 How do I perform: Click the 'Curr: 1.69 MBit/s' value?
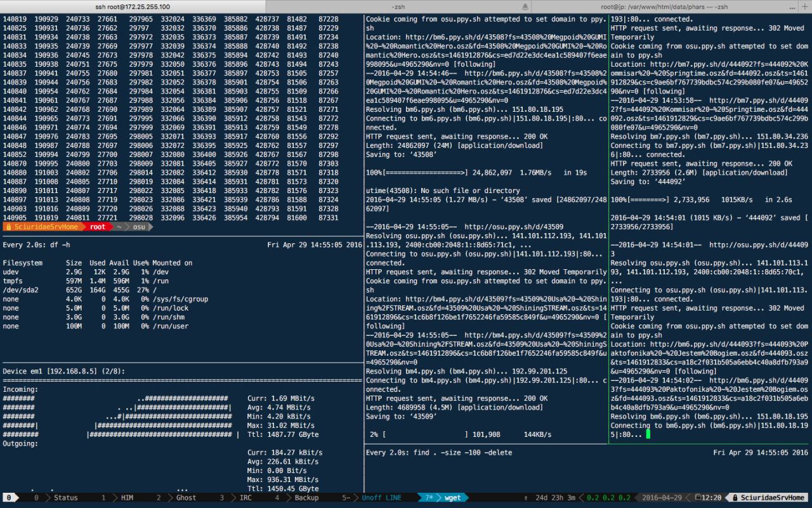pos(281,398)
